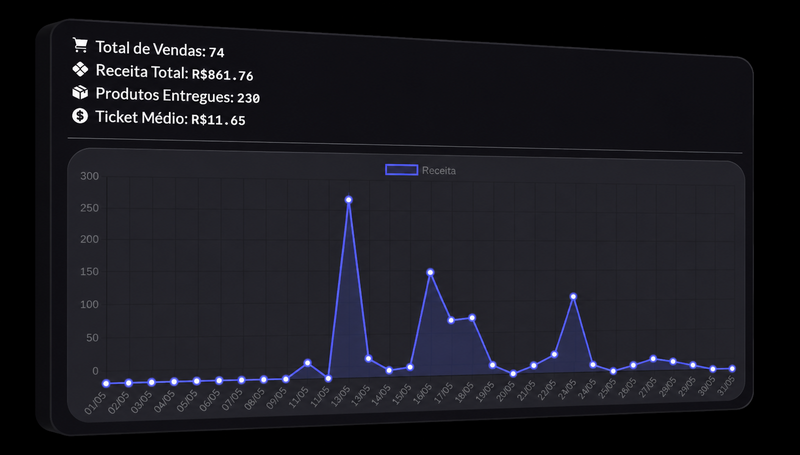Select the first data point at 01/05

click(x=106, y=384)
